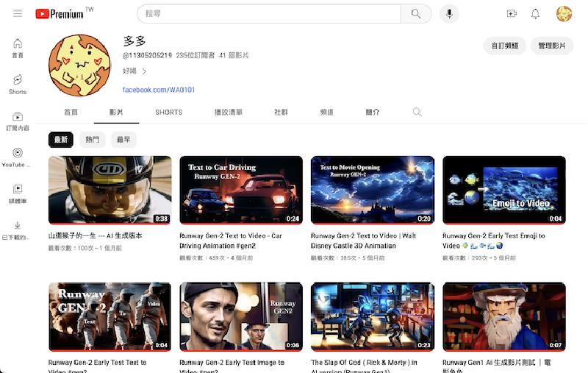This screenshot has width=588, height=373.
Task: Open Downloads in sidebar
Action: coord(16,230)
